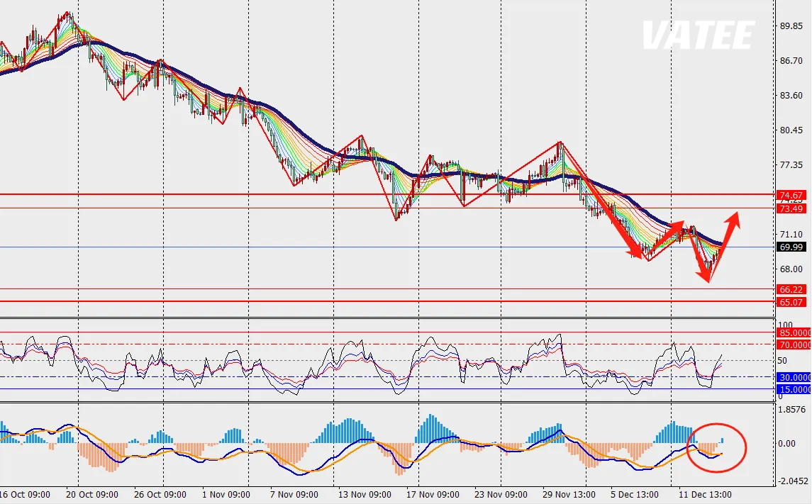Click the 1.8576 MACD axis value
This screenshot has width=812, height=504.
point(792,410)
